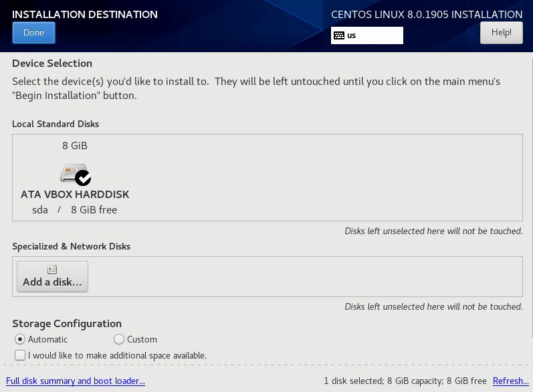
Task: Click the Done button
Action: [33, 33]
